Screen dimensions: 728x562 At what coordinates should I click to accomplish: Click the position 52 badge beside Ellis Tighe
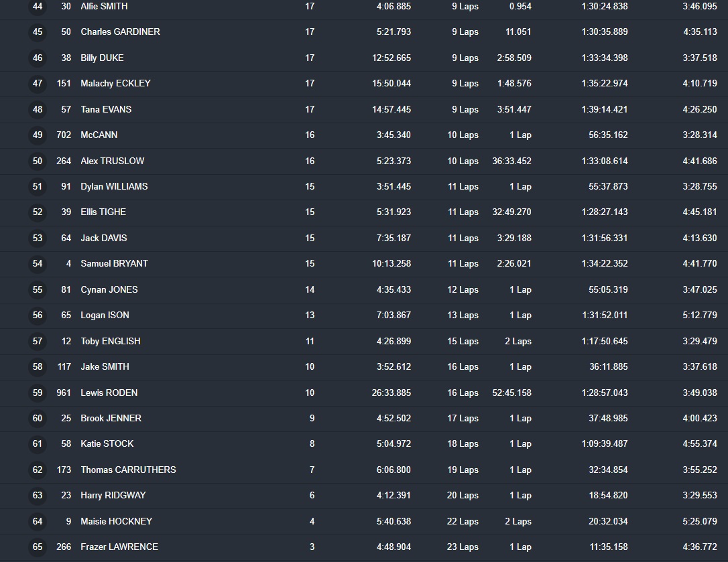(x=38, y=212)
